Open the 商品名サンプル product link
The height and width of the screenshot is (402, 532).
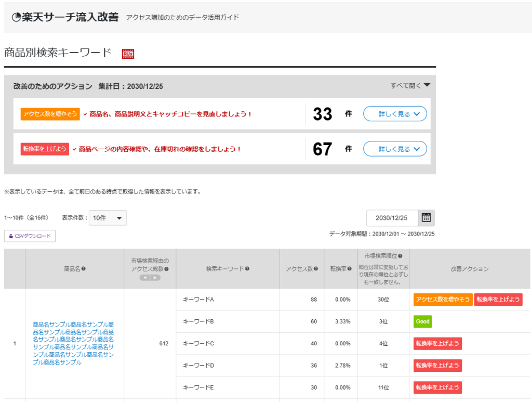click(x=74, y=343)
